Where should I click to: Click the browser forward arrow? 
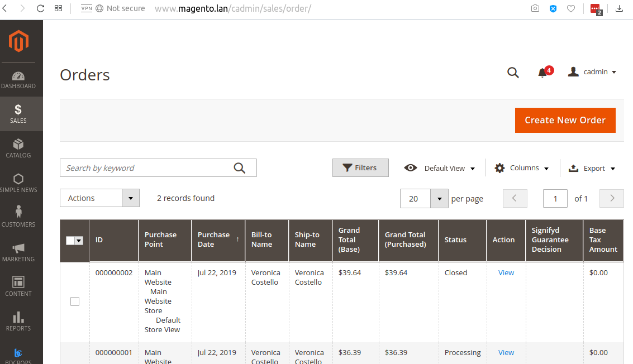(x=22, y=8)
